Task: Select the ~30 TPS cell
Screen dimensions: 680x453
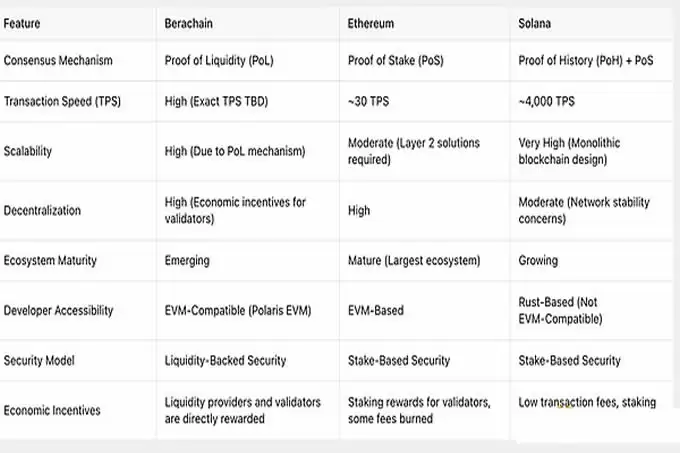Action: point(368,101)
